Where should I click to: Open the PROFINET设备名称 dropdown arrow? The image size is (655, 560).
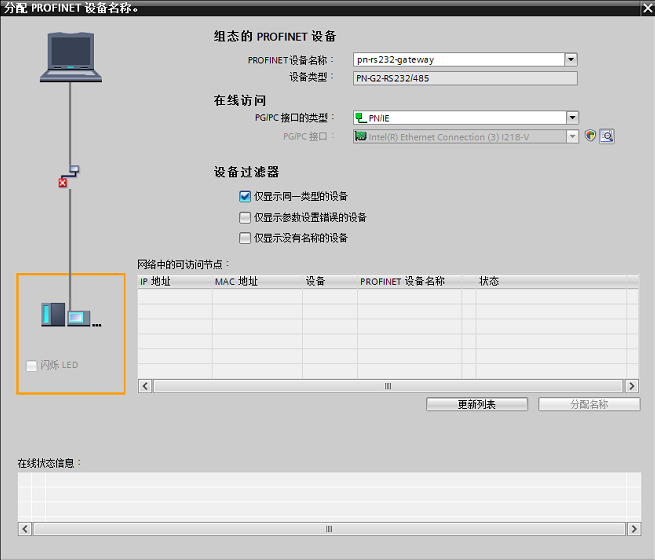point(571,59)
